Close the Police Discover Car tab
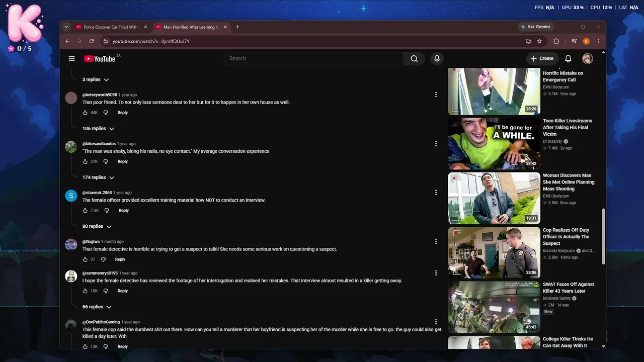 pos(145,27)
